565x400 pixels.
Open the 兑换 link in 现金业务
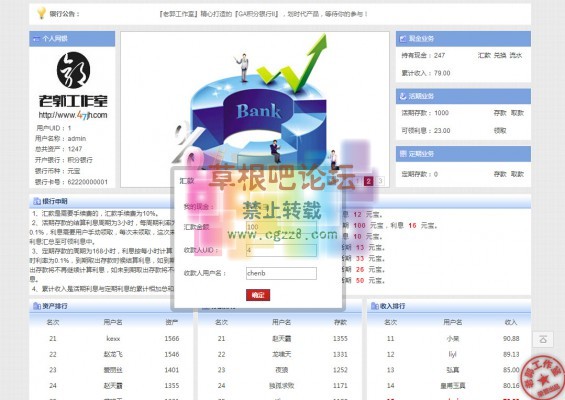click(x=500, y=55)
